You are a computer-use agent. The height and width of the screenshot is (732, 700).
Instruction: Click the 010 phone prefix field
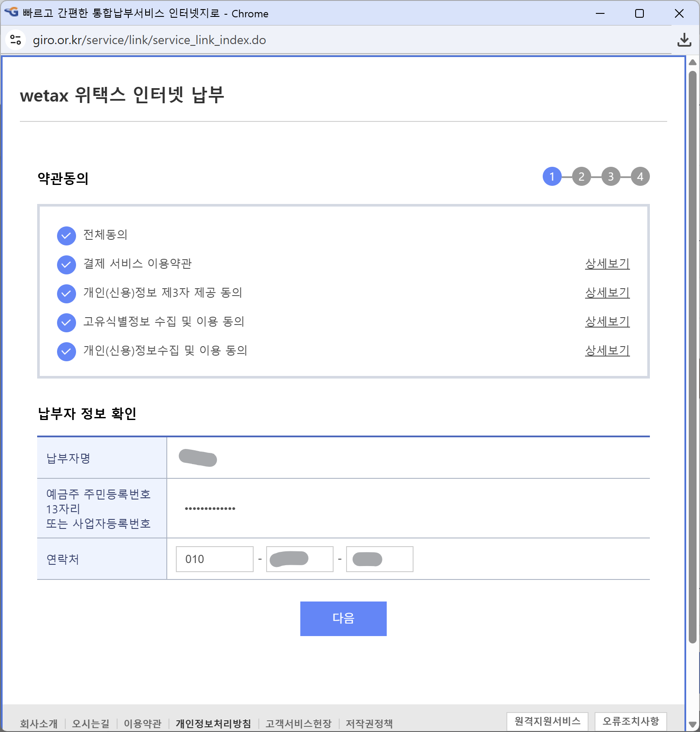(215, 559)
